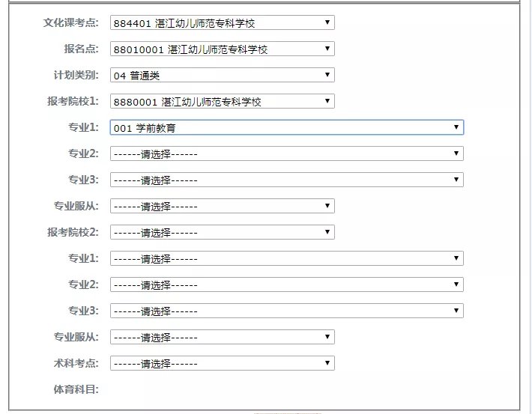Screen dimensions: 532x414
Task: Open the 术科考点 dropdown
Action: 222,363
